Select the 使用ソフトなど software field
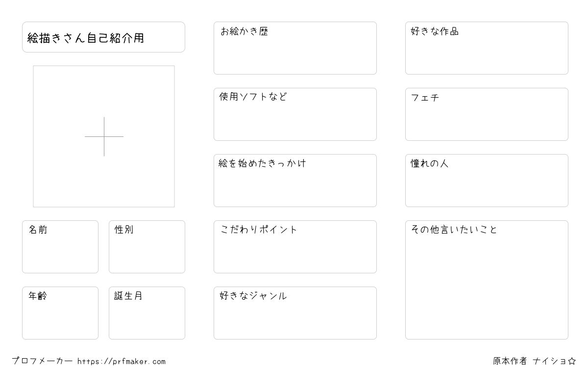Screen dimensions: 588x368 [295, 114]
